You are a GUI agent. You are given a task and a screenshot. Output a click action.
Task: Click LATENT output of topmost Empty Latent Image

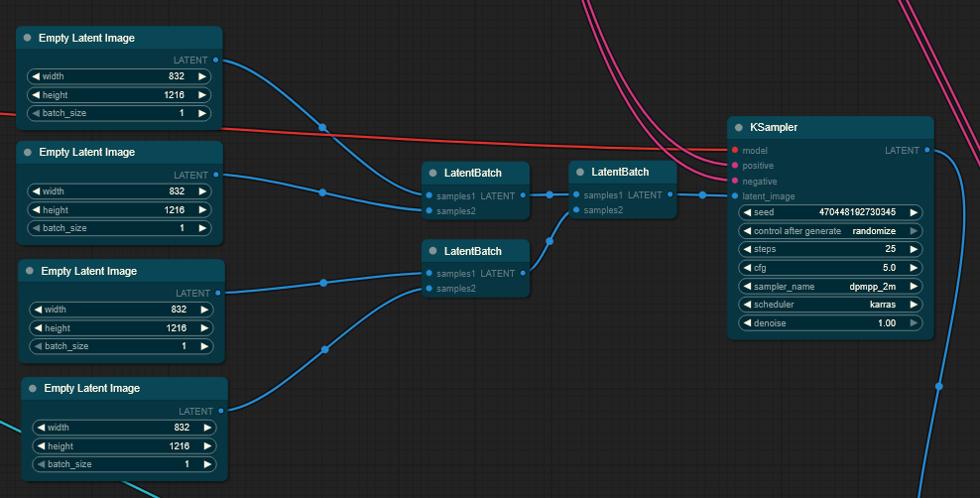pos(215,60)
